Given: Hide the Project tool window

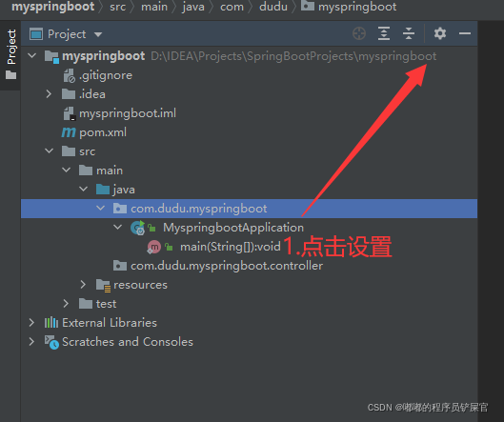Looking at the screenshot, I should point(465,33).
